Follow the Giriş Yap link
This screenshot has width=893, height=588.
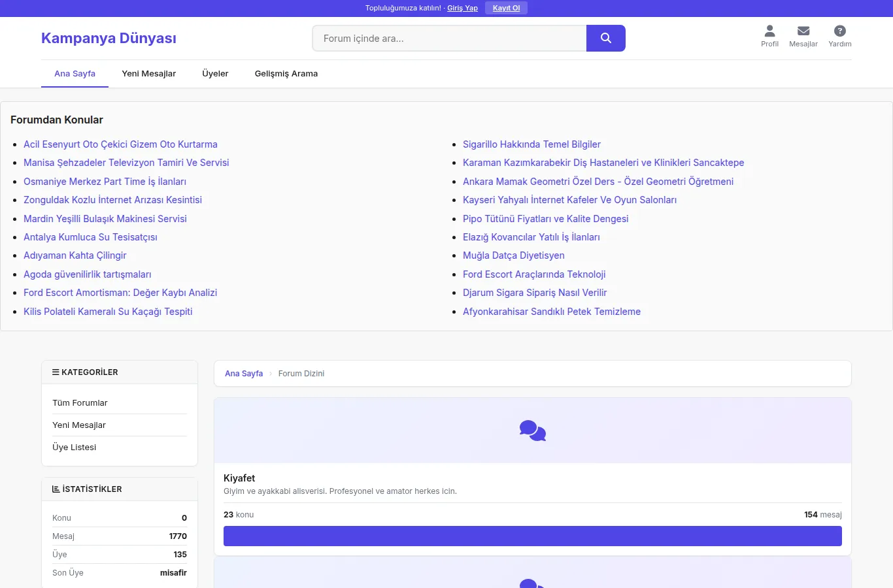[462, 8]
